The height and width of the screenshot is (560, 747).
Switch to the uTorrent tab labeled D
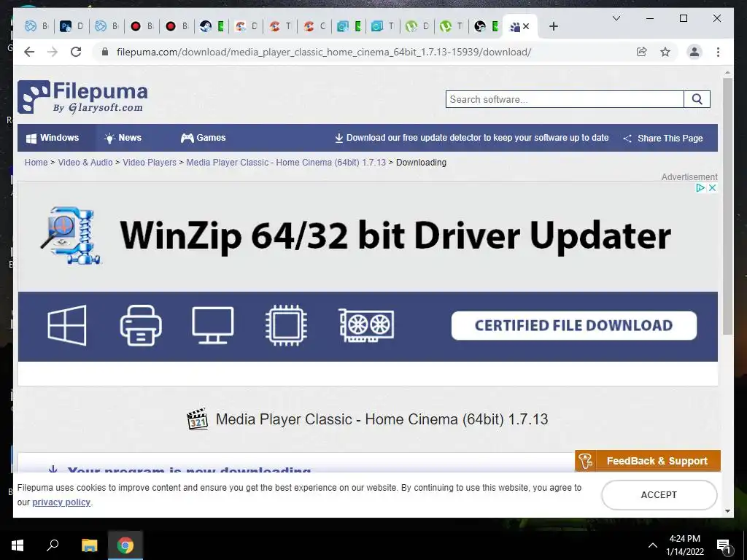click(x=417, y=27)
